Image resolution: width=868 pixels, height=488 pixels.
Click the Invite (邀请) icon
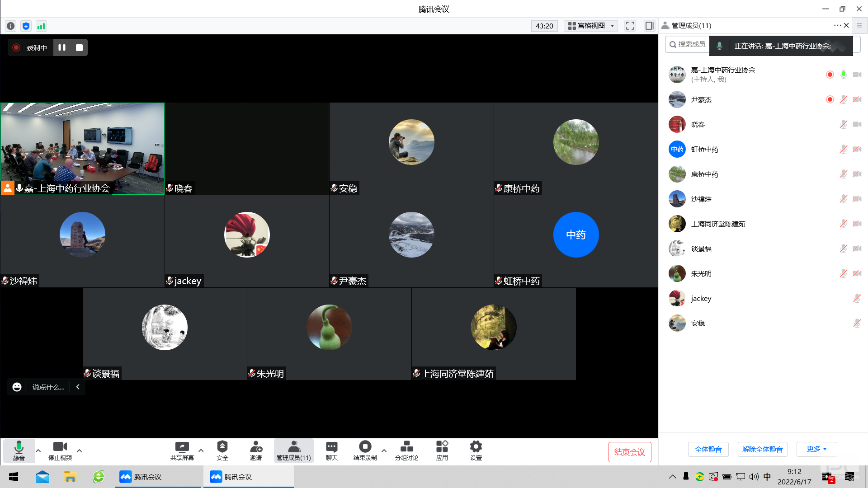[256, 450]
